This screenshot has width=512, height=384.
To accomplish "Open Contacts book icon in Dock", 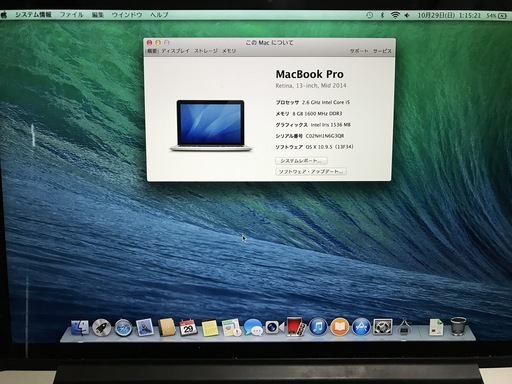I will [x=166, y=327].
